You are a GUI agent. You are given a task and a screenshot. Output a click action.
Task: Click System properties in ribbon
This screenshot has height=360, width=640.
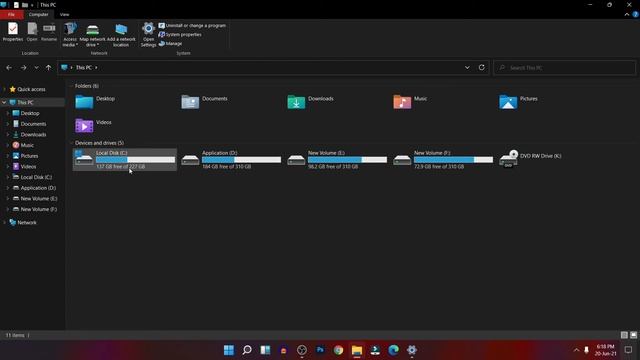180,34
